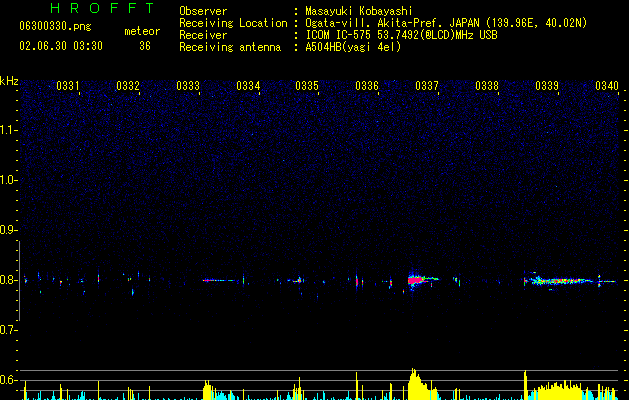Click the observer name Masayuki Kobayashi

(359, 11)
